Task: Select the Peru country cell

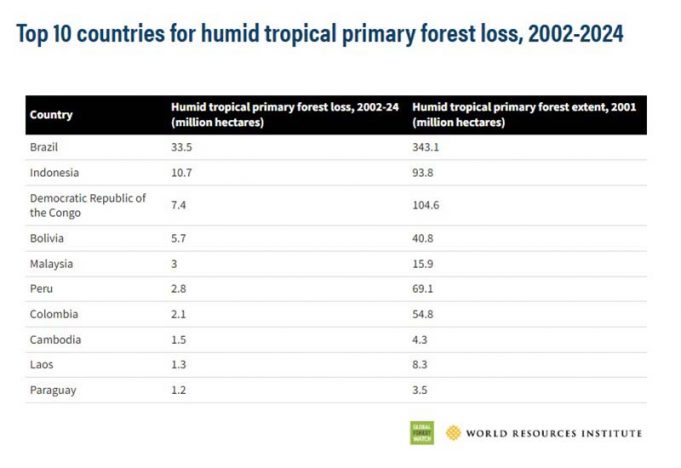Action: [41, 289]
